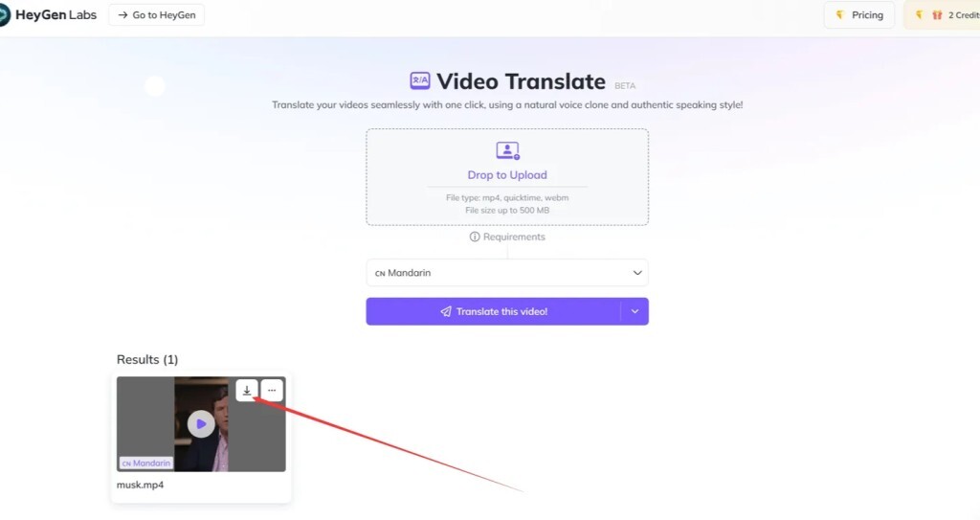Play the musk.mp4 result video
Image resolution: width=980 pixels, height=520 pixels.
pos(201,424)
